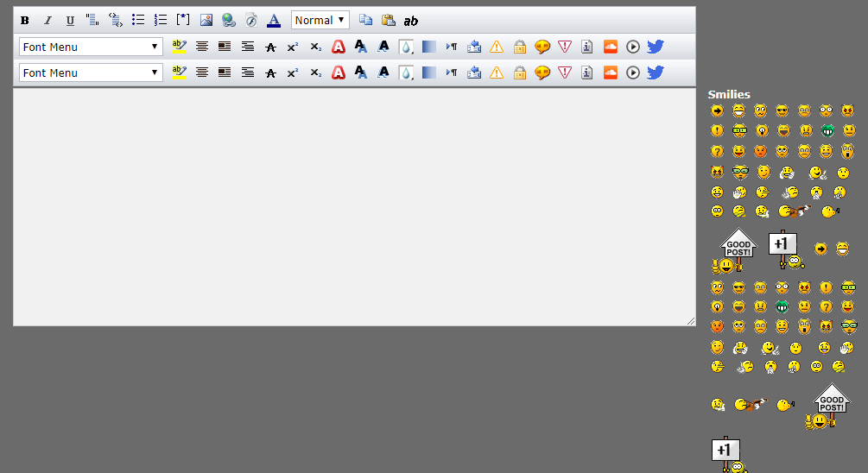The image size is (868, 473).
Task: Toggle Bold formatting button
Action: 25,21
